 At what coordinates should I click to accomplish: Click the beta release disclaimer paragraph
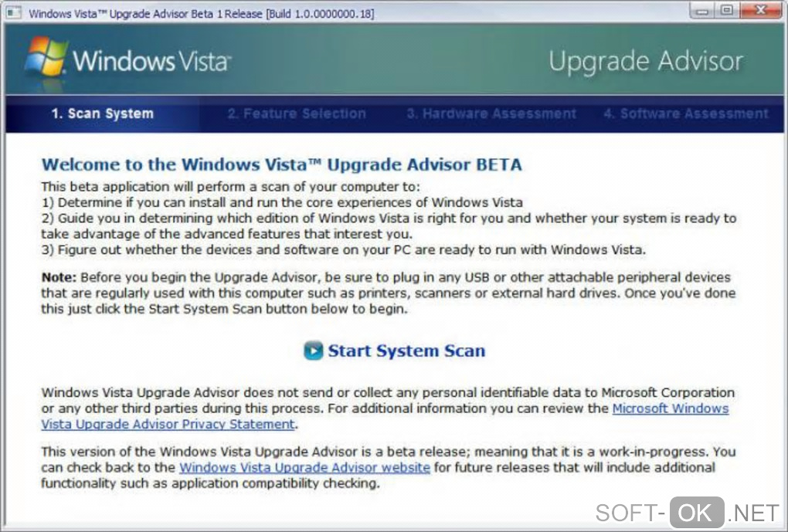[x=389, y=468]
